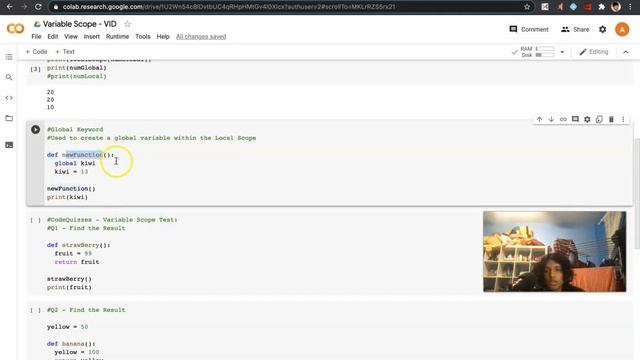Move cell down with the arrow icon
The image size is (640, 360).
pyautogui.click(x=551, y=119)
